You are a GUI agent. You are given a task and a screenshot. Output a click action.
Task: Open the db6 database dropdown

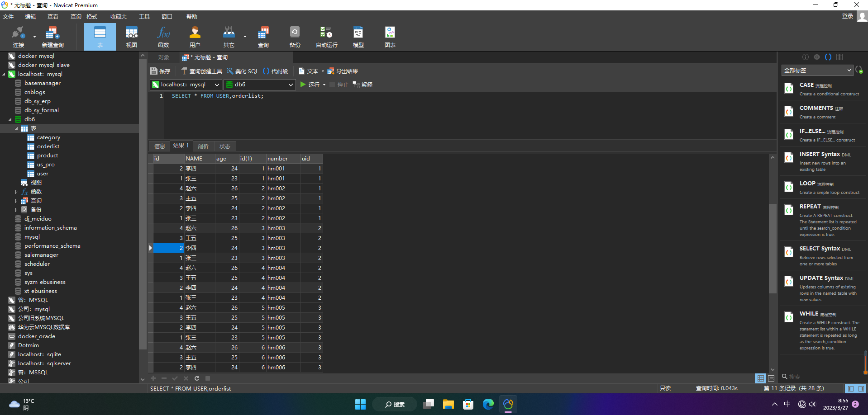260,85
